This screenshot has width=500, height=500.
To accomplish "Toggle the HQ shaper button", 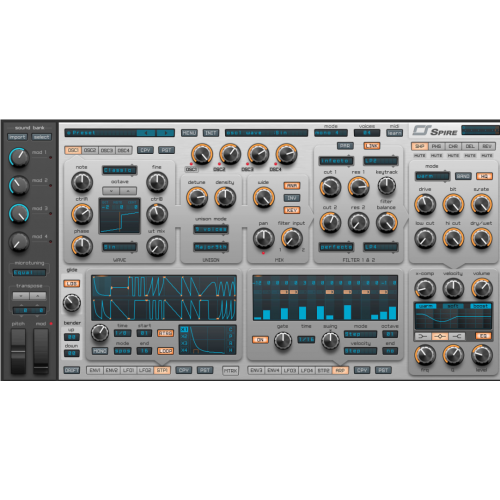I will [x=484, y=176].
